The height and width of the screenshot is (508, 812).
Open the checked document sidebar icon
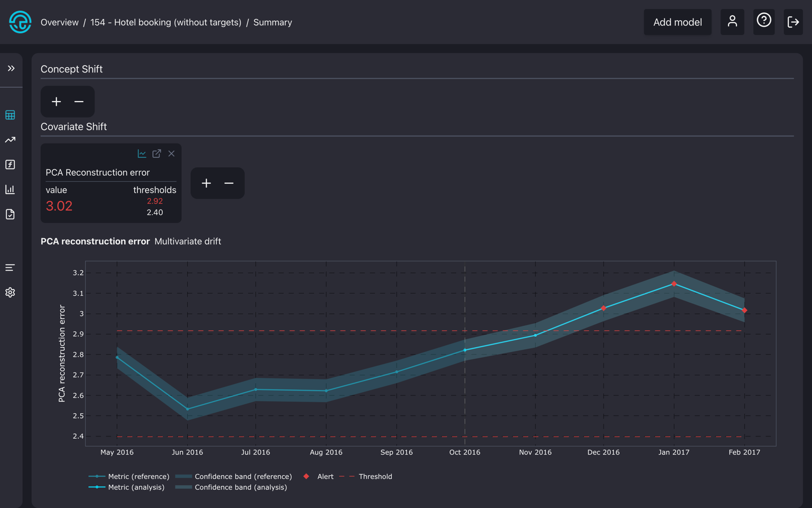click(x=10, y=214)
